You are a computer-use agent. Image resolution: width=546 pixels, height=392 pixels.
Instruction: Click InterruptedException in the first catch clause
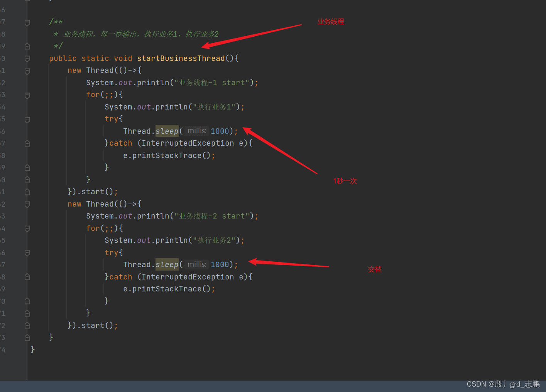pyautogui.click(x=188, y=143)
